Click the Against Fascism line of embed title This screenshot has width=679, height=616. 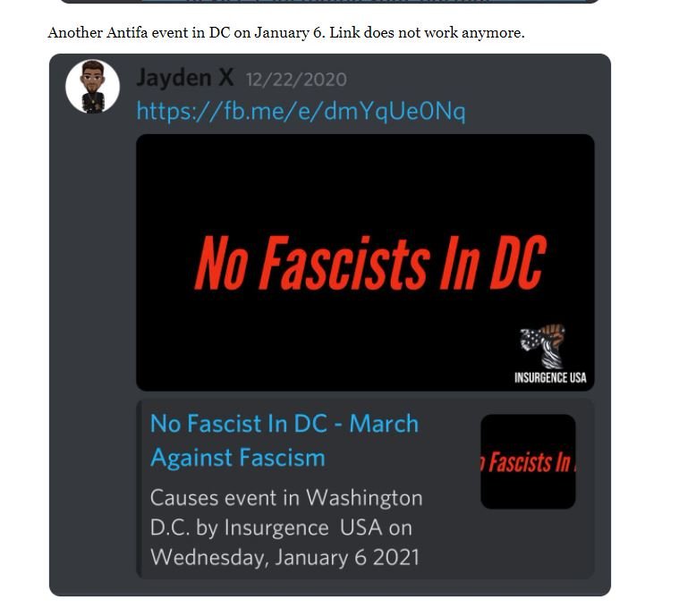click(237, 458)
